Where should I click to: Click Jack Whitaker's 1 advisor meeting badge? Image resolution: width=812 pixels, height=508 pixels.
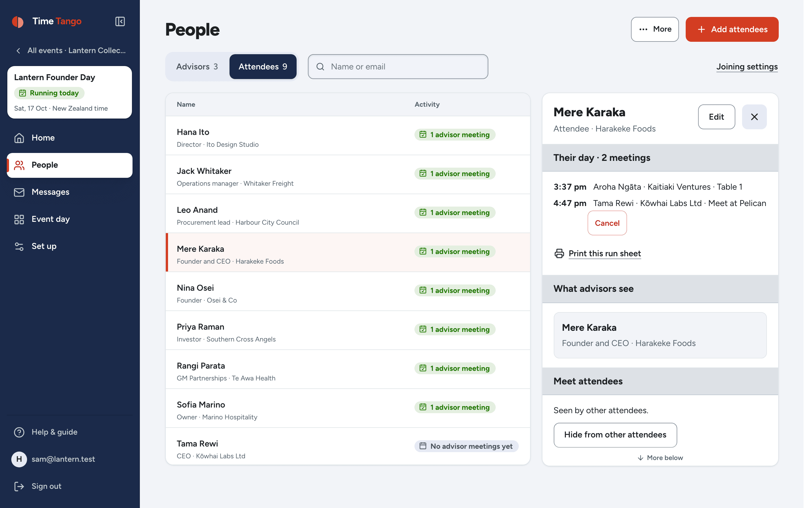click(455, 173)
